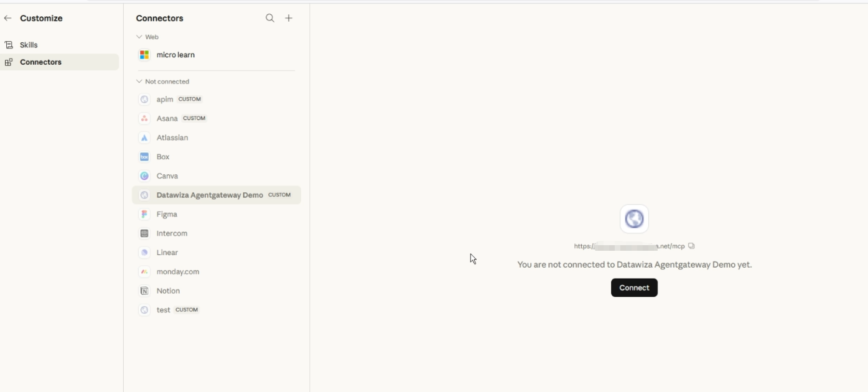Select the Canva connector name
This screenshot has width=868, height=392.
[x=167, y=176]
